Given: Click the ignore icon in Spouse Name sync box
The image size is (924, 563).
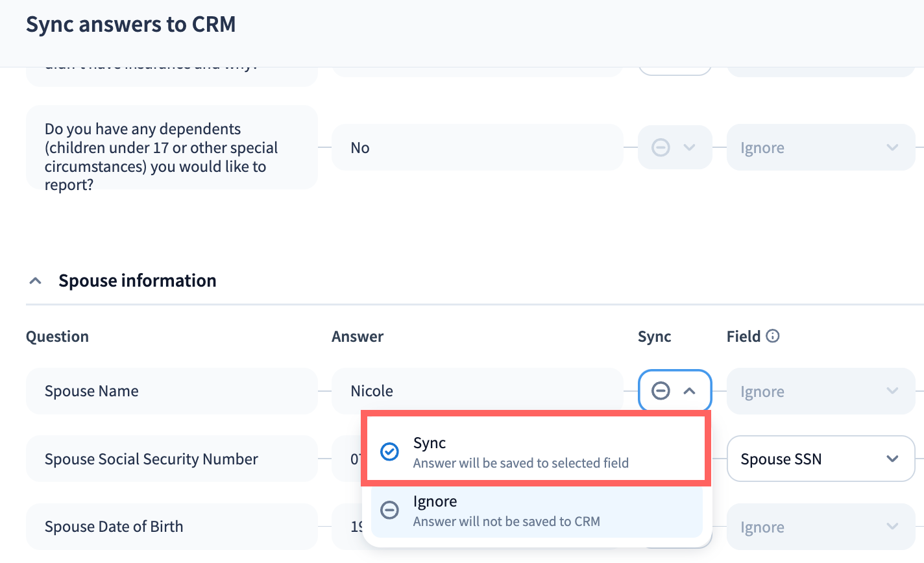Looking at the screenshot, I should [x=661, y=391].
